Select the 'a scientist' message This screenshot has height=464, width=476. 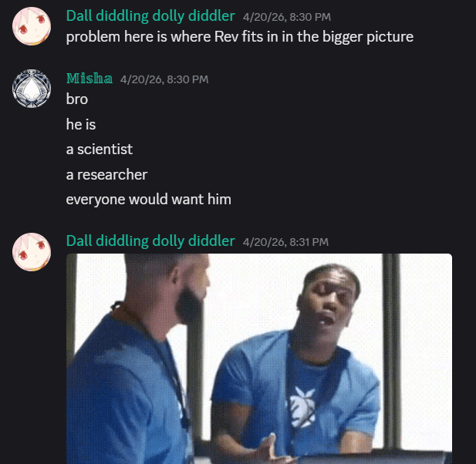coord(100,150)
